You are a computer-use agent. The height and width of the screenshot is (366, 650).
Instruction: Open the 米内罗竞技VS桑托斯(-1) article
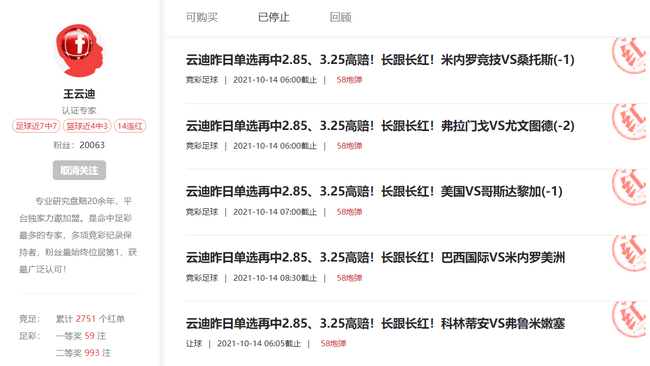380,60
